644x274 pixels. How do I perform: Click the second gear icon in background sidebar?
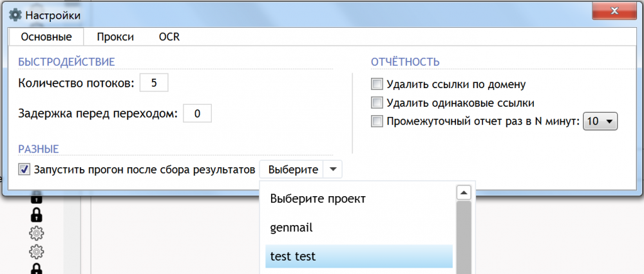36,251
